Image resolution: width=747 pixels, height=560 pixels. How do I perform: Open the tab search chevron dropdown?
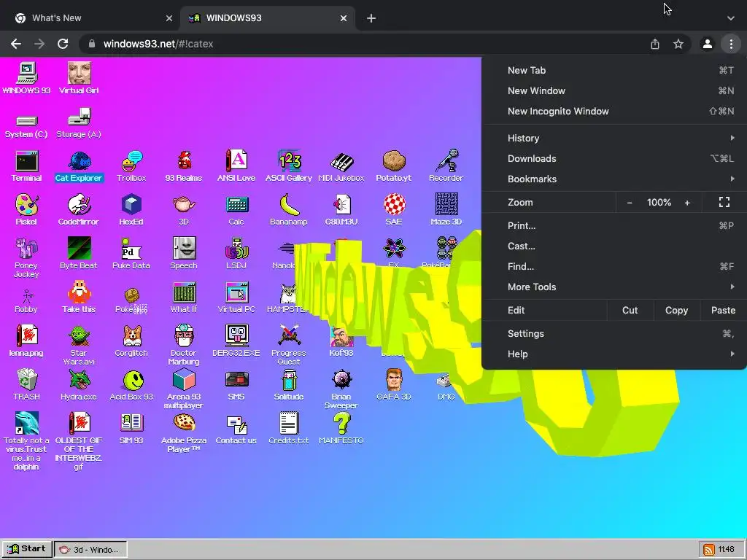tap(731, 18)
